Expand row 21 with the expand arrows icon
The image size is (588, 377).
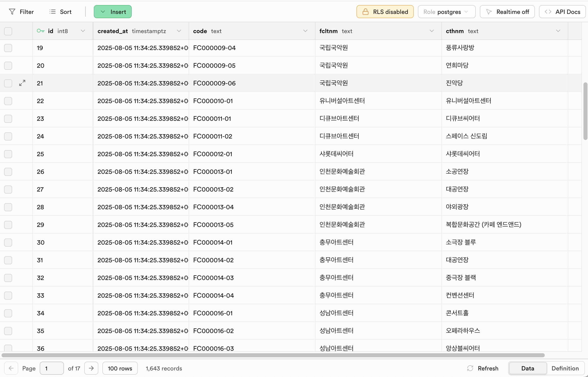click(22, 83)
